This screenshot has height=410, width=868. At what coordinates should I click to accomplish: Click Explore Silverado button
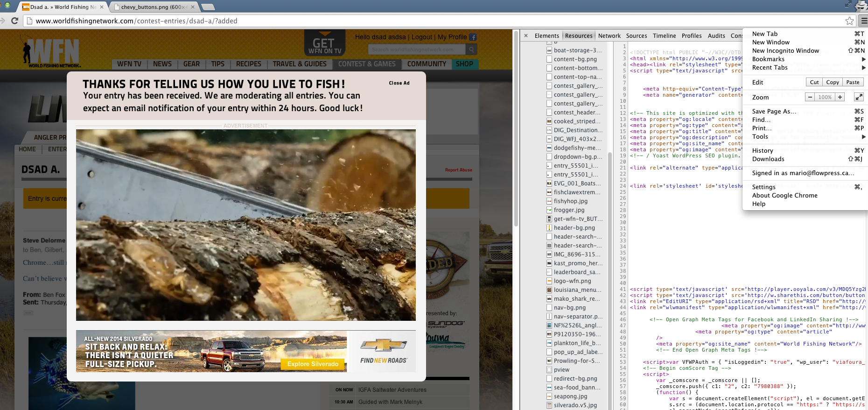[x=313, y=364]
